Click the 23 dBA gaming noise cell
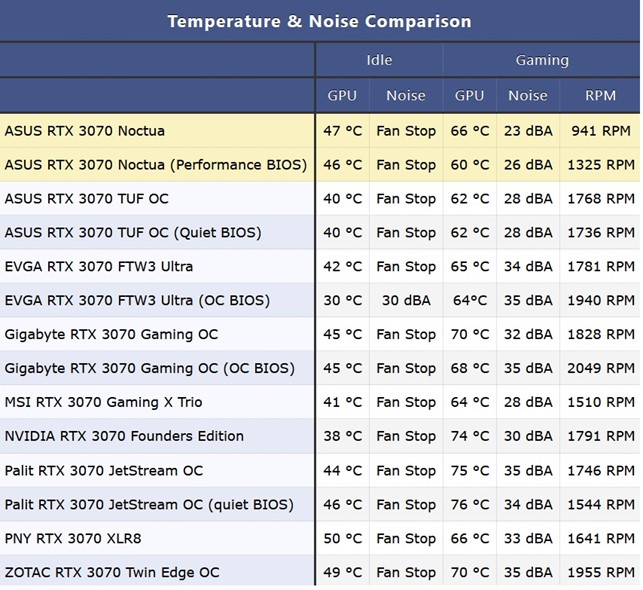This screenshot has height=590, width=643. pyautogui.click(x=528, y=131)
